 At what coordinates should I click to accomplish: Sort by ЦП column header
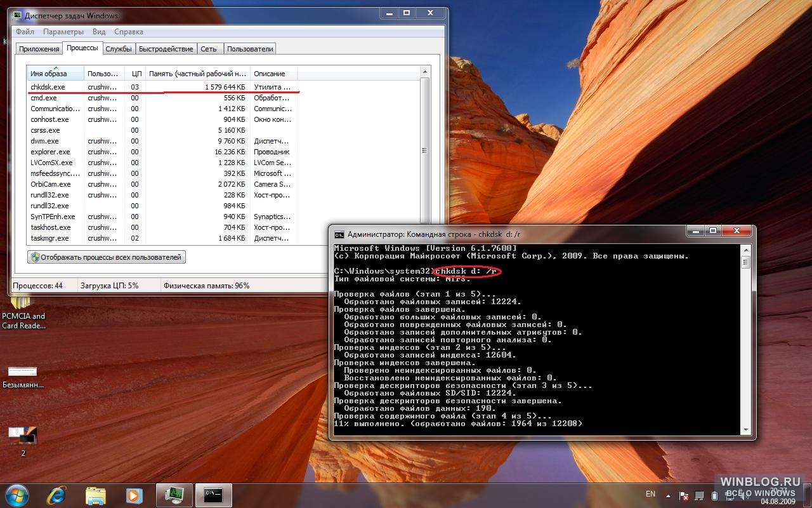(x=135, y=74)
